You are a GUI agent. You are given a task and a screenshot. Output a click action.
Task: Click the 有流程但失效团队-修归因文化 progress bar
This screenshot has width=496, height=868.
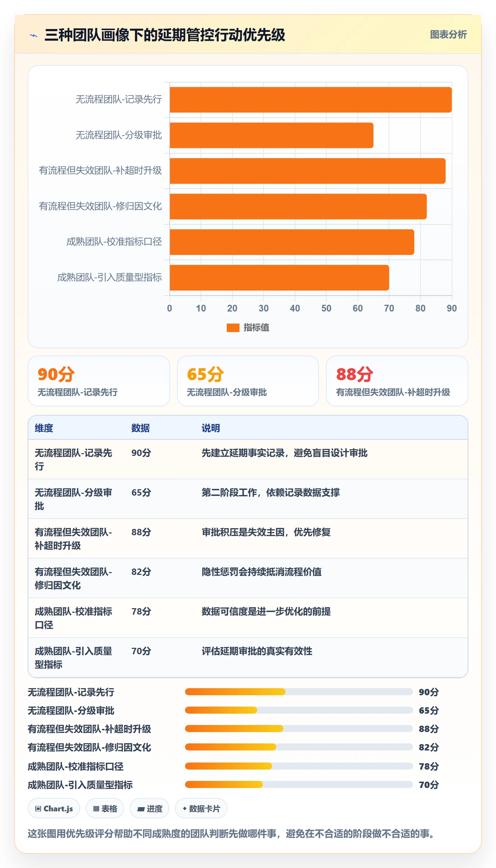point(299,747)
